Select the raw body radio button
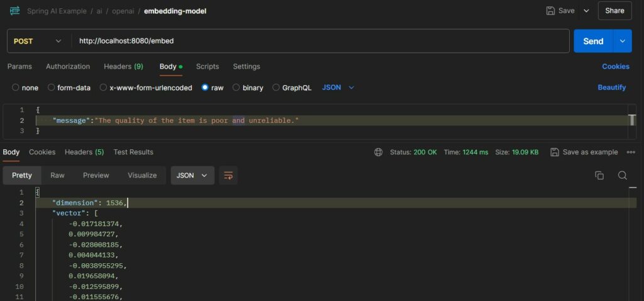The width and height of the screenshot is (644, 301). [205, 87]
